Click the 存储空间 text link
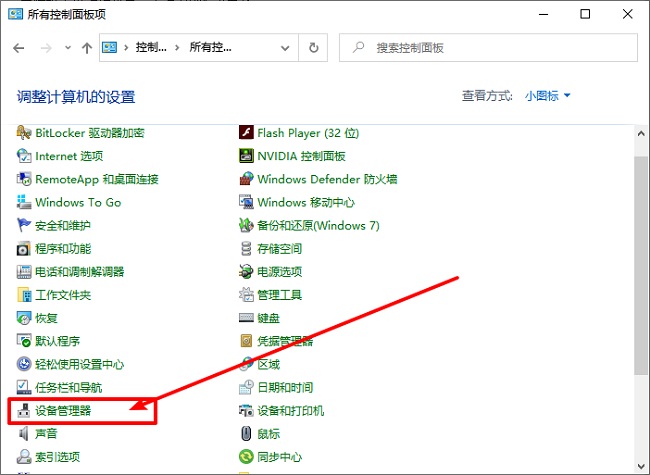 click(x=279, y=249)
